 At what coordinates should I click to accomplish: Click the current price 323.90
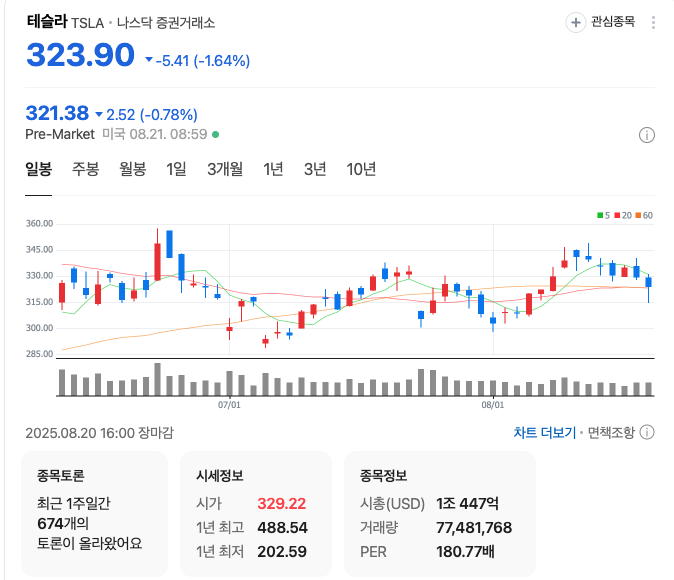(80, 55)
